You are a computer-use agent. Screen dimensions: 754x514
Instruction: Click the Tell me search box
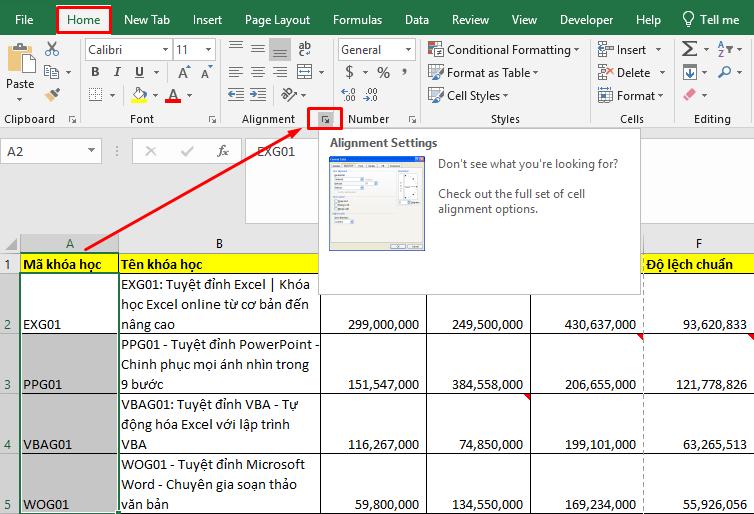710,20
